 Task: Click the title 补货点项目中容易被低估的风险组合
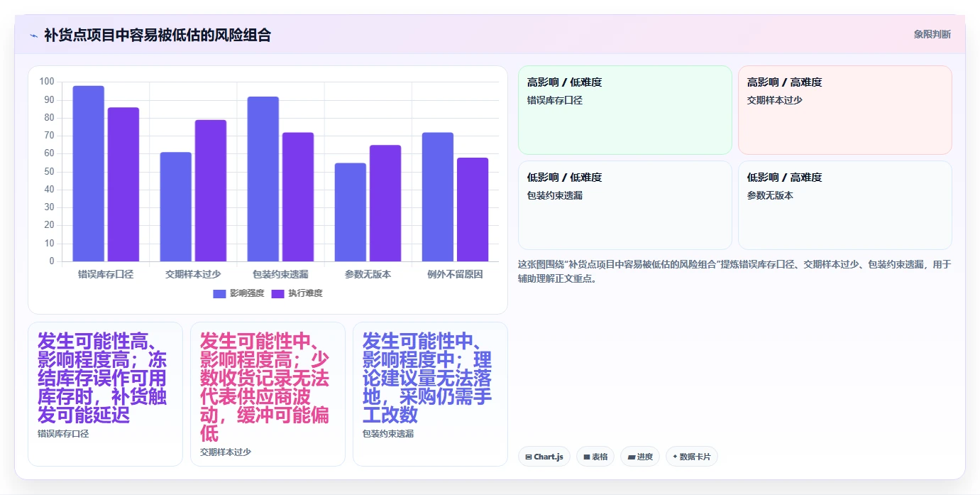tap(158, 36)
